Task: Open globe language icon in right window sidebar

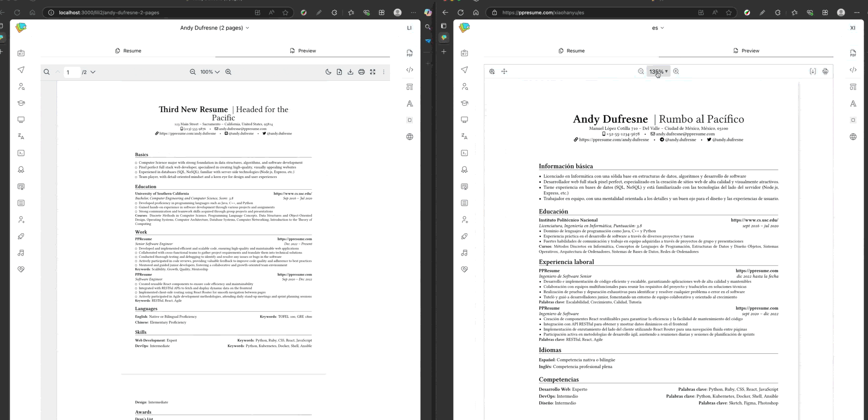Action: tap(853, 136)
